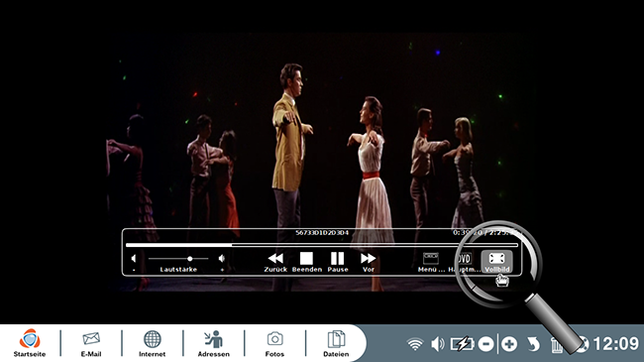Stop playback with the Beenden button
The height and width of the screenshot is (362, 644).
click(306, 262)
